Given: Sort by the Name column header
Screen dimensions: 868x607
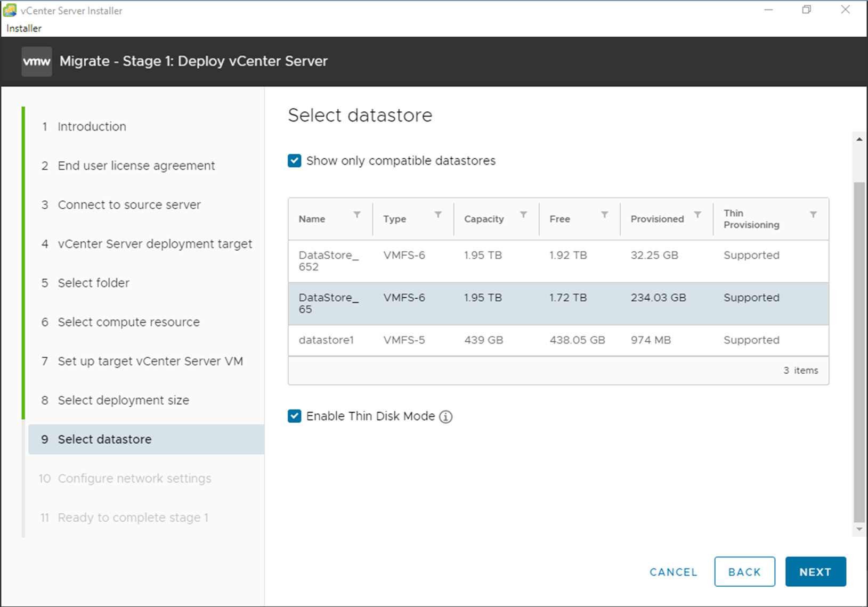Looking at the screenshot, I should [312, 219].
